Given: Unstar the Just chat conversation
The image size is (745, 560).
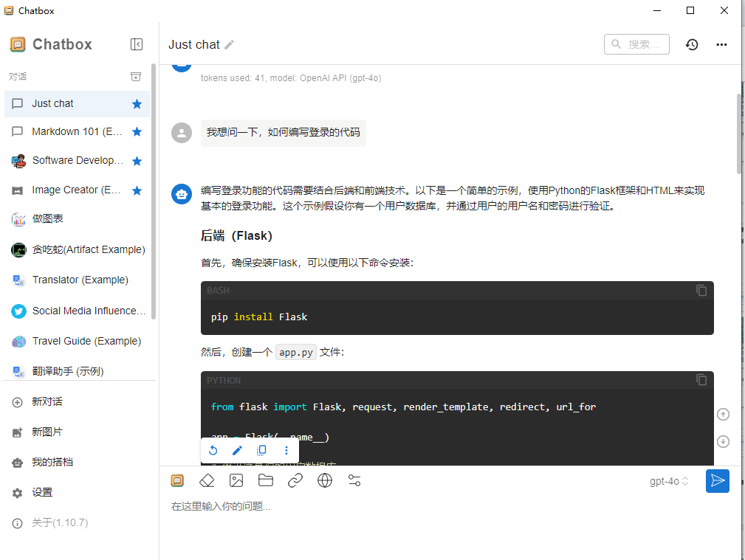Looking at the screenshot, I should (x=137, y=104).
